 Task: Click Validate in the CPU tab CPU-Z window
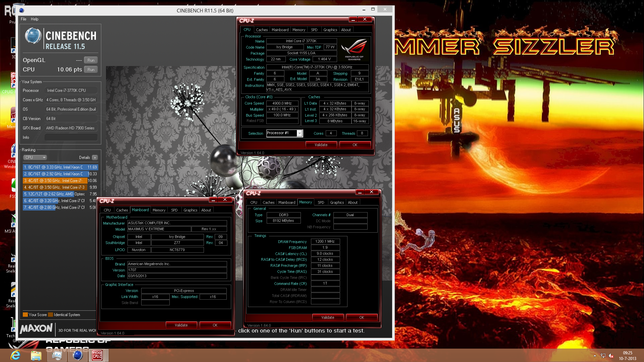[x=321, y=145]
